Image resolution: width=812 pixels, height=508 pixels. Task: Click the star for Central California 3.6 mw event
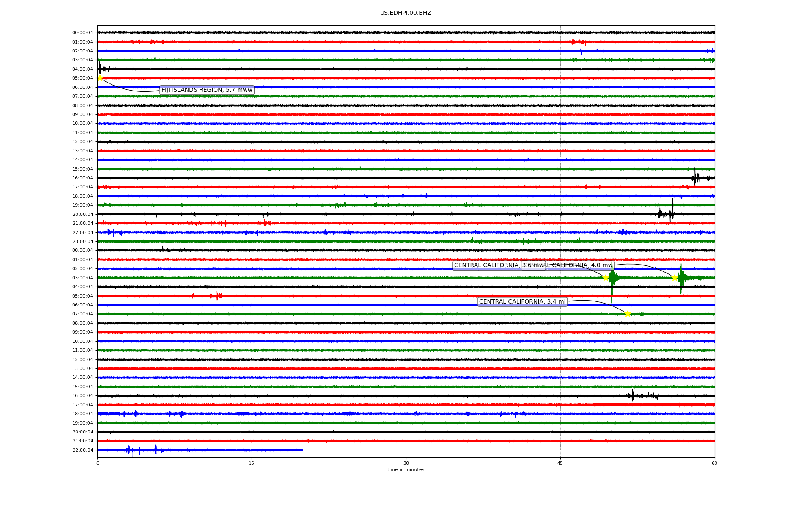(606, 278)
